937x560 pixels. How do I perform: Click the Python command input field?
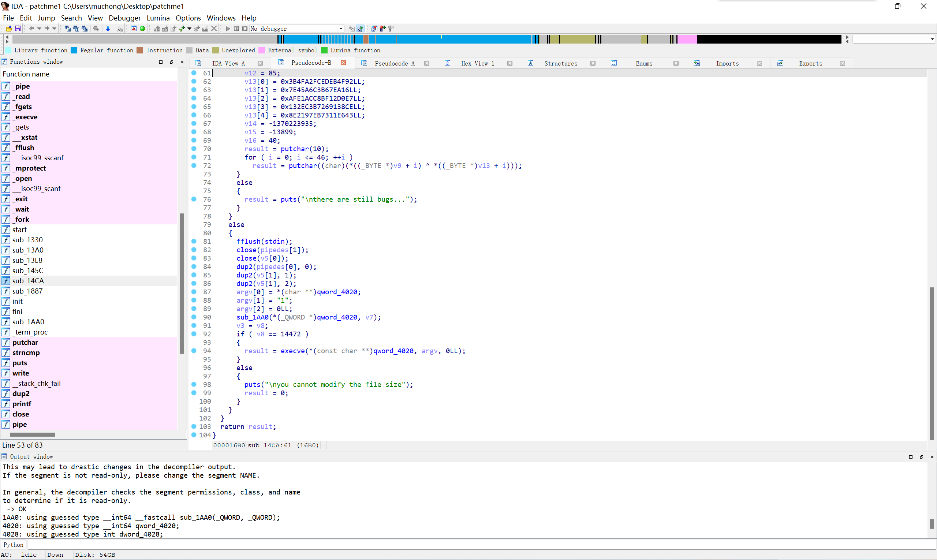click(482, 545)
